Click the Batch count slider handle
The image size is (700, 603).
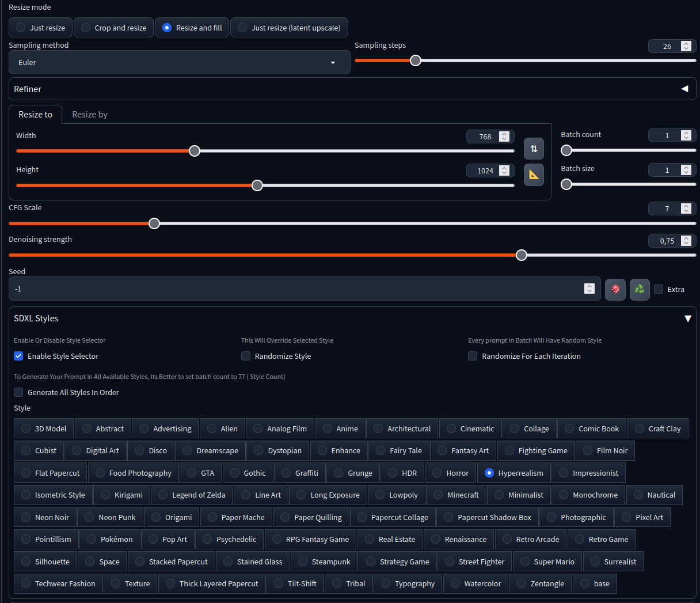[x=566, y=150]
